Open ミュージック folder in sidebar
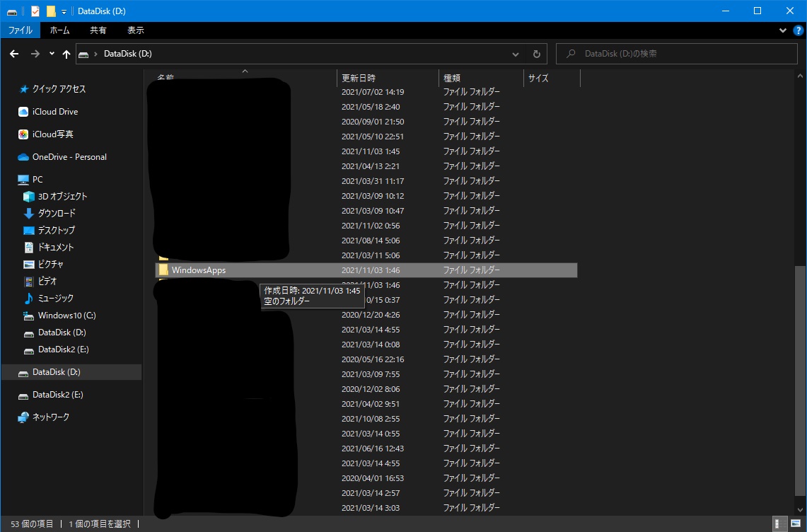The height and width of the screenshot is (532, 807). click(x=56, y=299)
